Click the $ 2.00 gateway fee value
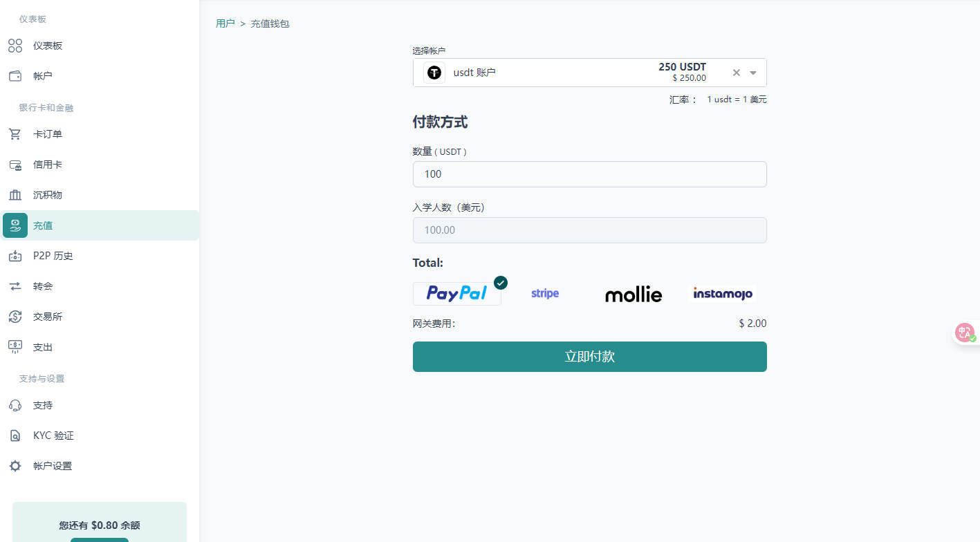This screenshot has width=980, height=542. coord(752,324)
